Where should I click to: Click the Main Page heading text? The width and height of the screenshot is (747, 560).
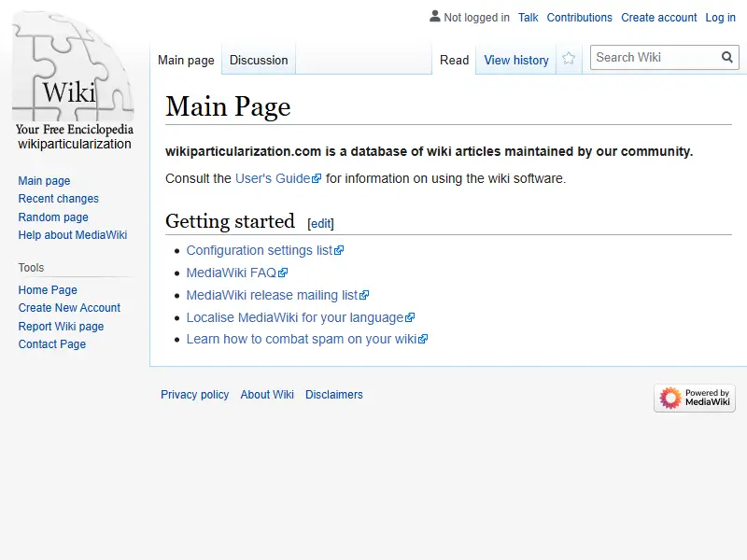(x=228, y=106)
